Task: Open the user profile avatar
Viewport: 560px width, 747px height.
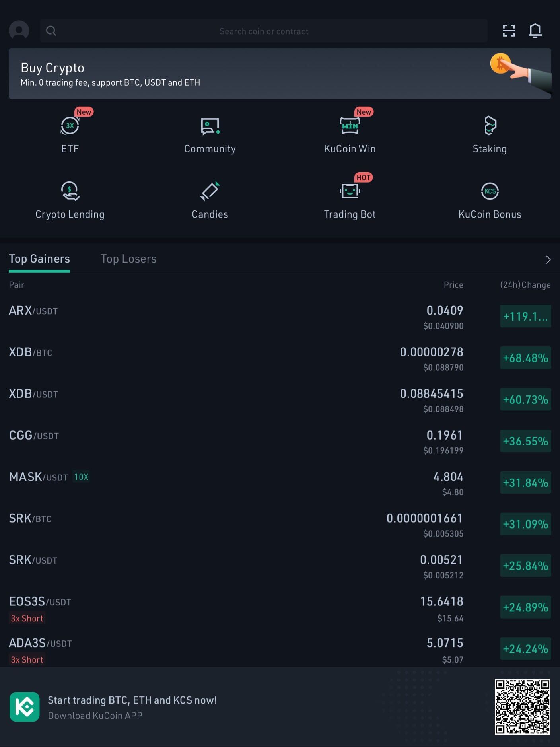Action: click(19, 31)
